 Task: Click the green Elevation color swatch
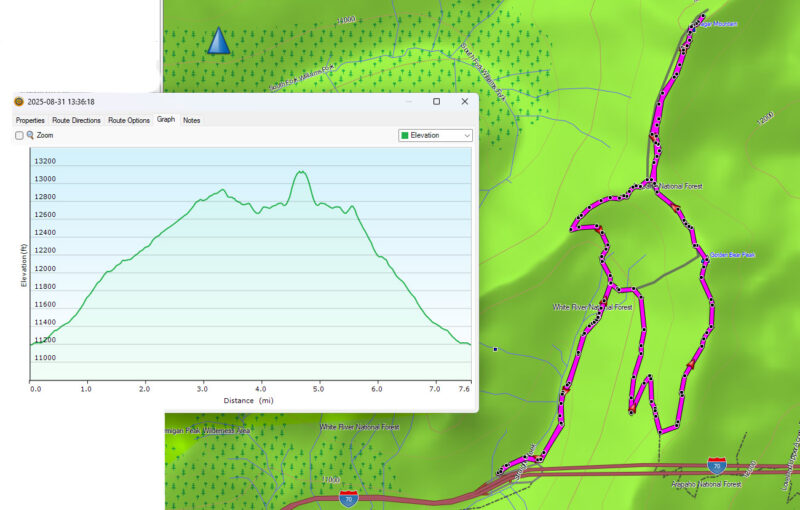coord(404,135)
